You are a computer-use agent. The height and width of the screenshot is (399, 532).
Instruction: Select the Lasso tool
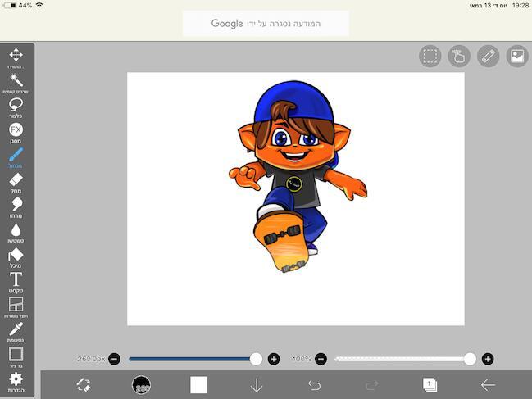pyautogui.click(x=16, y=108)
